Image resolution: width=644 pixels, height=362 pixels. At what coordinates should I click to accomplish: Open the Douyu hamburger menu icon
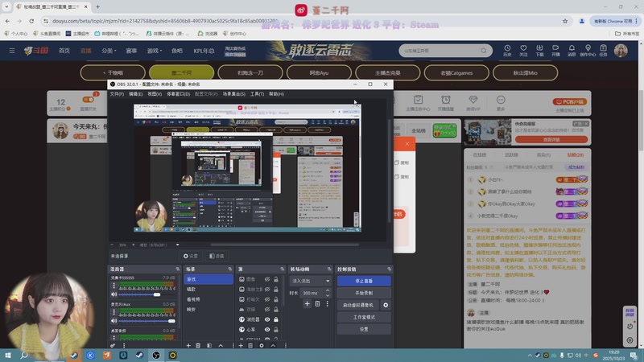[x=12, y=51]
